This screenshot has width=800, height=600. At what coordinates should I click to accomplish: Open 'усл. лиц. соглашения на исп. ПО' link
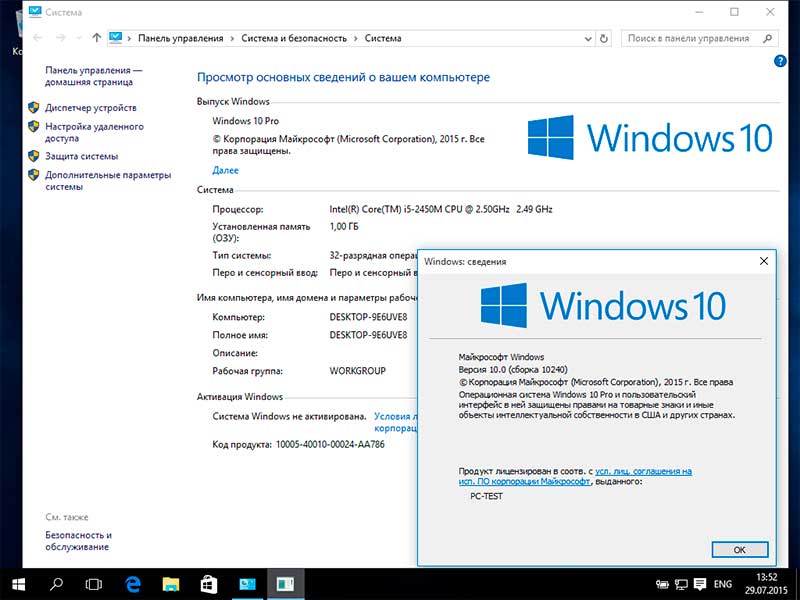tap(575, 477)
